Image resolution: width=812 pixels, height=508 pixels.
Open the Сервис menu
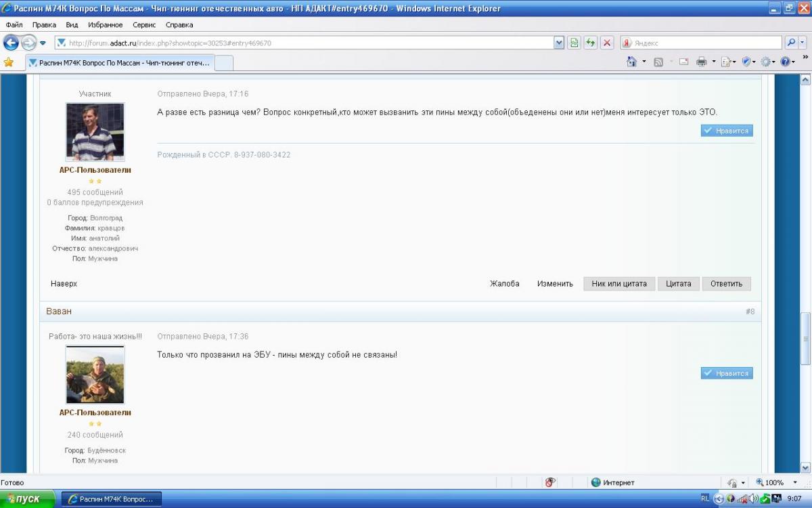[144, 24]
